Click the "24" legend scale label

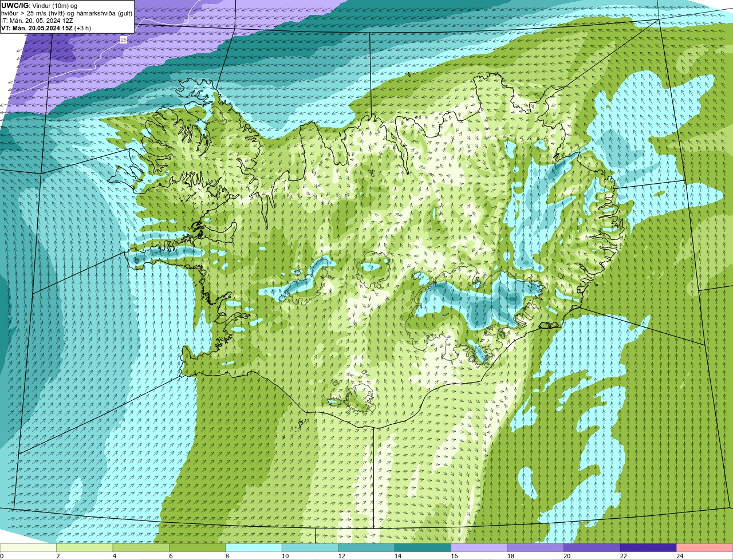click(680, 556)
